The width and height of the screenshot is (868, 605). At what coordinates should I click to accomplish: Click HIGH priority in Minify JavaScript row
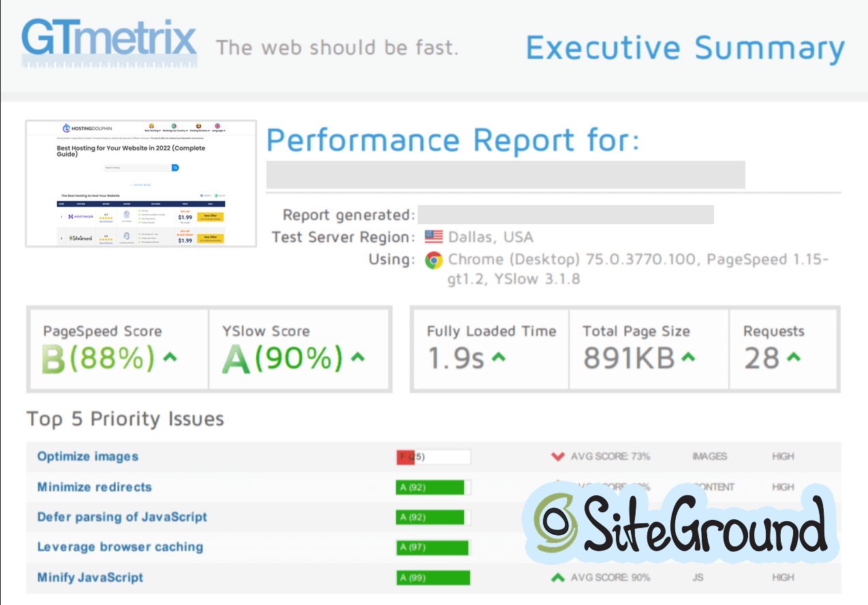tap(784, 578)
